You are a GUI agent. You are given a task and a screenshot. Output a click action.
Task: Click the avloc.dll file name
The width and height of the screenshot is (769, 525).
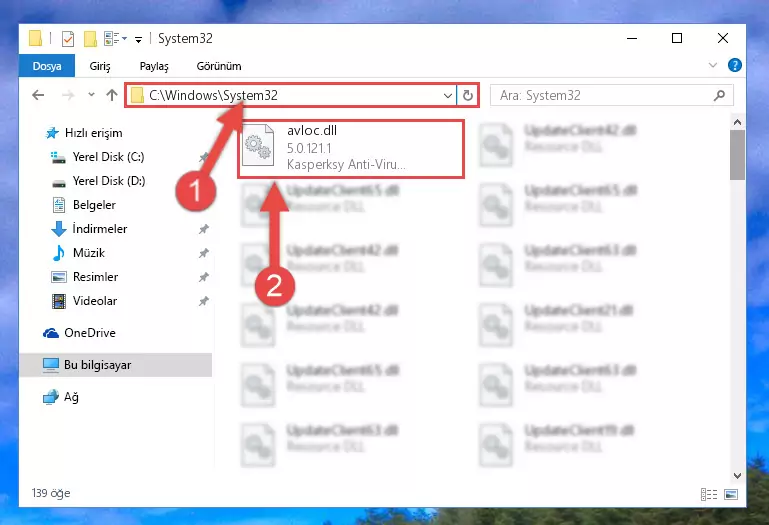tap(312, 131)
